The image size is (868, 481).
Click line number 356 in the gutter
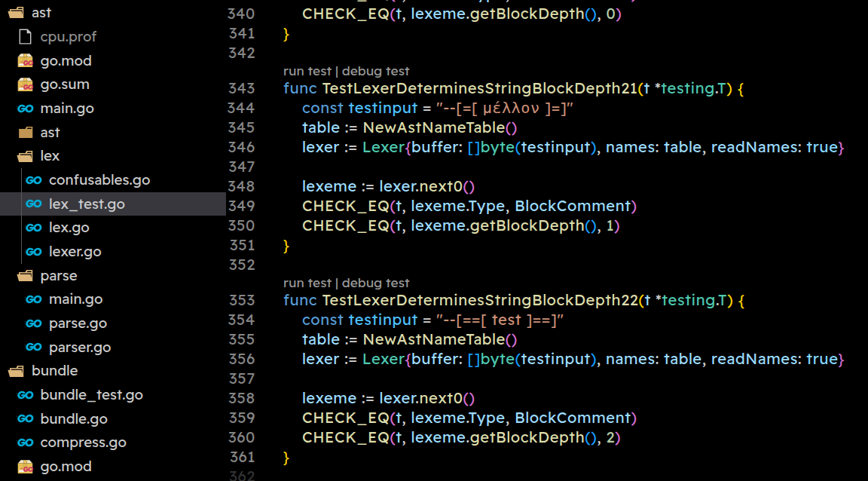click(x=240, y=359)
